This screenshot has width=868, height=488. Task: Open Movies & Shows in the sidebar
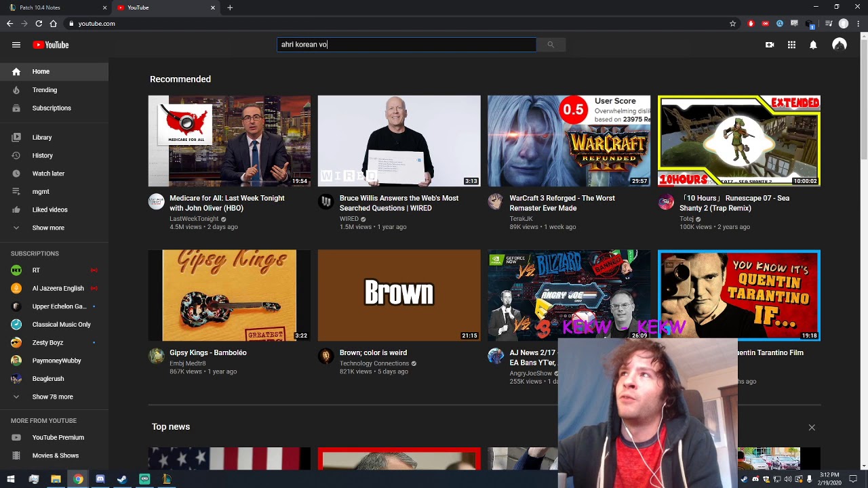(54, 455)
